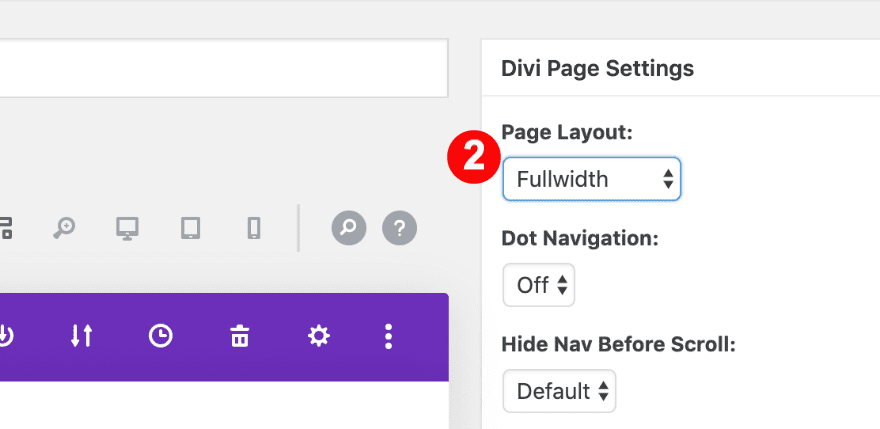The height and width of the screenshot is (429, 880).
Task: Open portability import/export arrows icon
Action: pyautogui.click(x=82, y=337)
